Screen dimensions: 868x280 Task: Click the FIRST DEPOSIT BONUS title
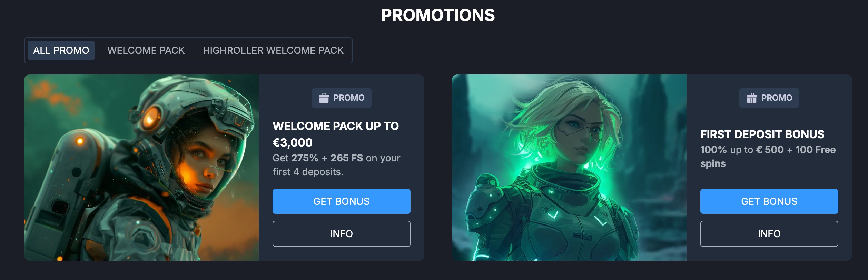tap(762, 134)
